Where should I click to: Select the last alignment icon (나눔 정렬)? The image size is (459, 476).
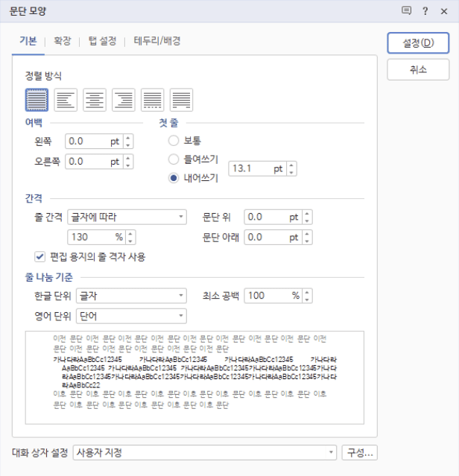point(182,99)
